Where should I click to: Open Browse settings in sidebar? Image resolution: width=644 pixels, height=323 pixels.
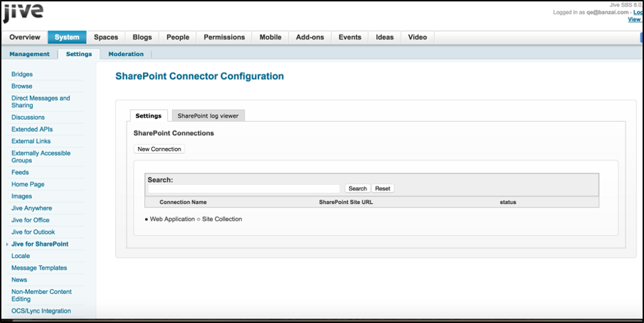coord(22,86)
